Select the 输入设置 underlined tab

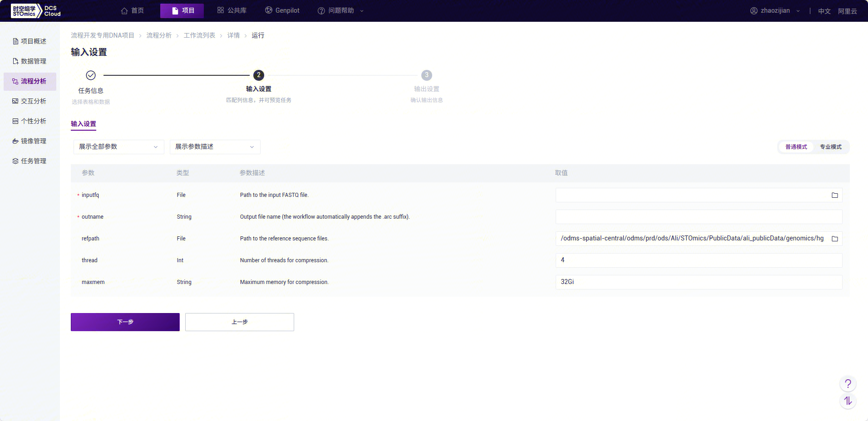tap(84, 124)
